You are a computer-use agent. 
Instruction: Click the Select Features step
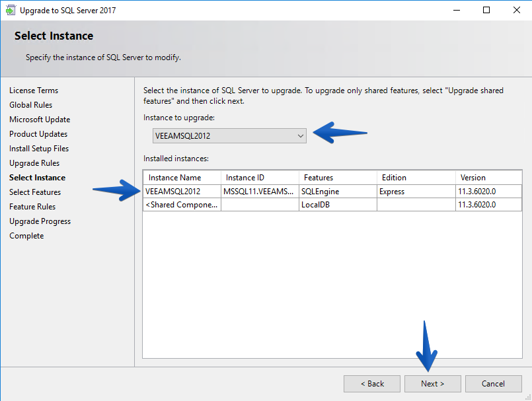[x=35, y=192]
